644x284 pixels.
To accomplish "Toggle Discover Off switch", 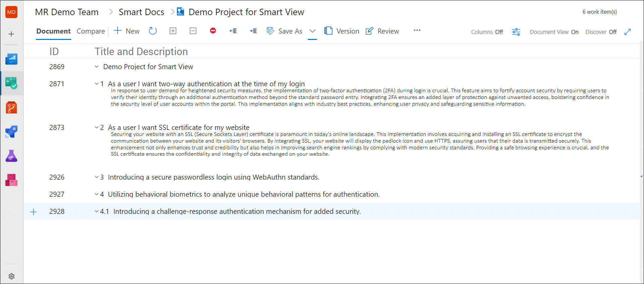I will pyautogui.click(x=601, y=32).
